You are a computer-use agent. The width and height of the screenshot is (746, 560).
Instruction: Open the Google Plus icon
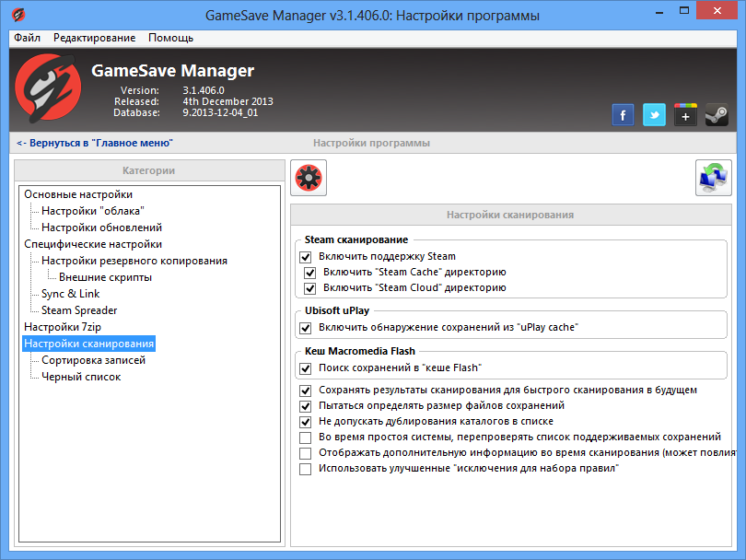coord(685,114)
